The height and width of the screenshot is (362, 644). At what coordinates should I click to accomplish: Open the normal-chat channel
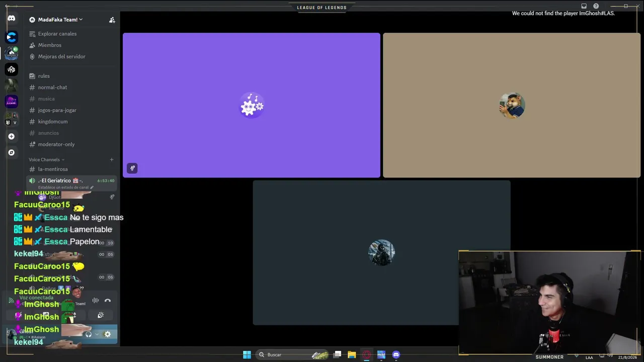pos(52,87)
